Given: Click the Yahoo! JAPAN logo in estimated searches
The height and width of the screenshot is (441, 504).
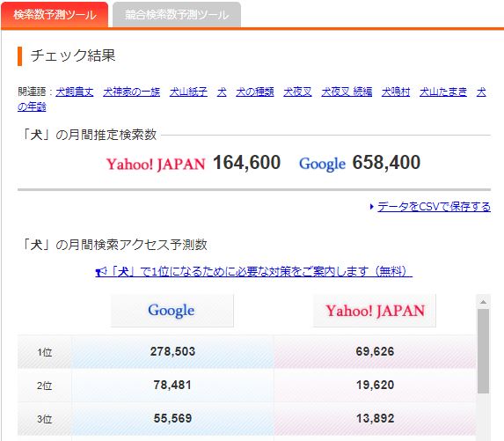Looking at the screenshot, I should pyautogui.click(x=156, y=164).
